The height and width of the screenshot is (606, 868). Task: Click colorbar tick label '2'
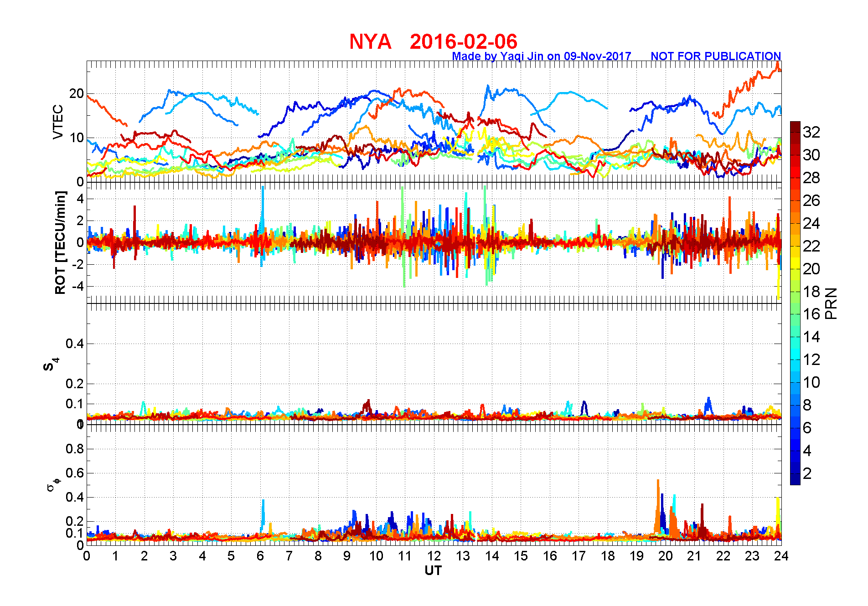[x=807, y=473]
